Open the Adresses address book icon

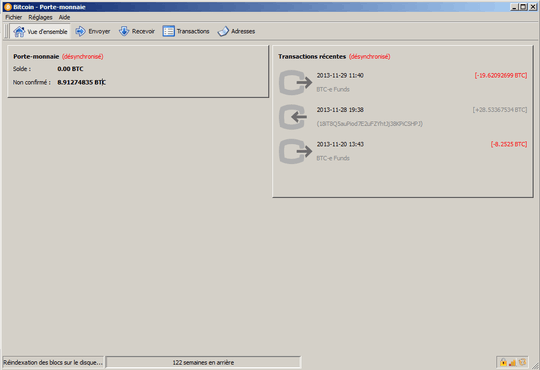tap(223, 31)
